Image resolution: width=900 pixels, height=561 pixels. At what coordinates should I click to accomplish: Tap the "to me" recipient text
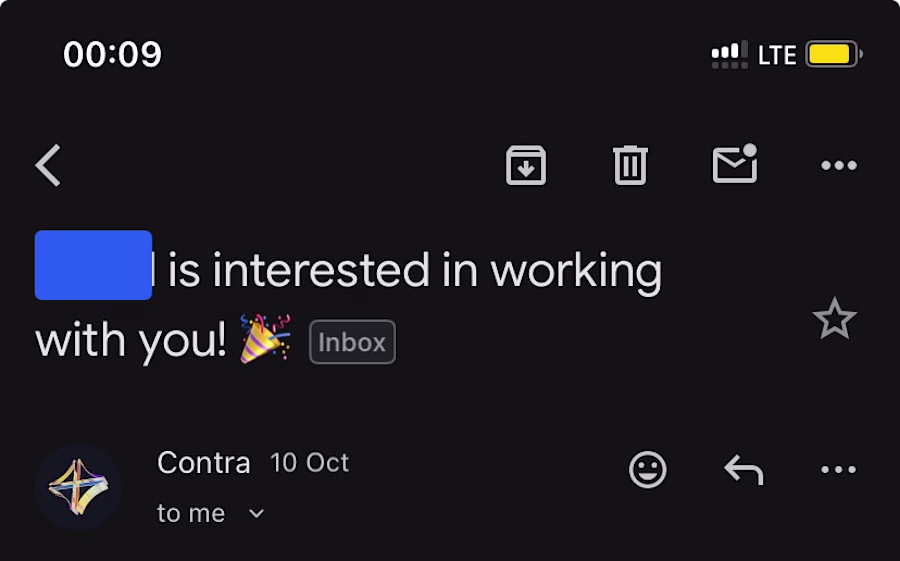(x=191, y=514)
